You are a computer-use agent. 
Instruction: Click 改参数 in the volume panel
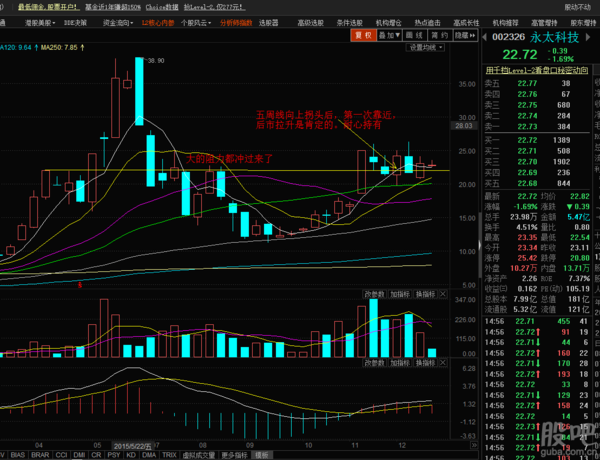374,295
